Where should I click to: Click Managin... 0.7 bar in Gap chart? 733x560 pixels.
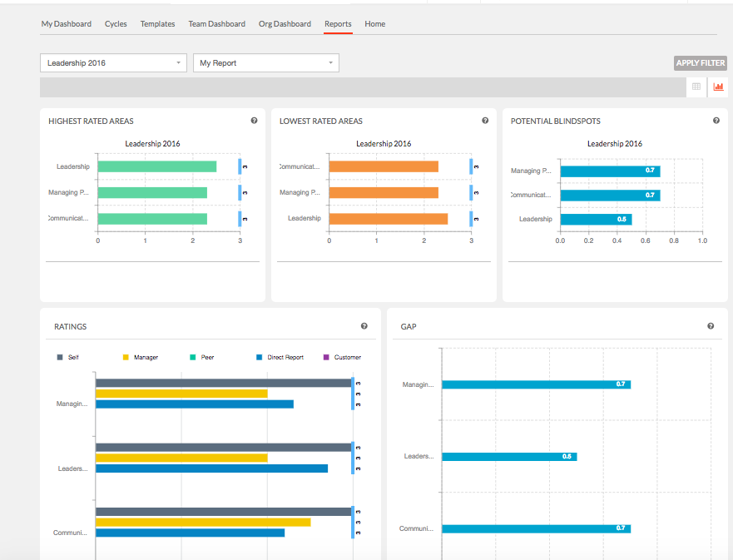click(536, 384)
